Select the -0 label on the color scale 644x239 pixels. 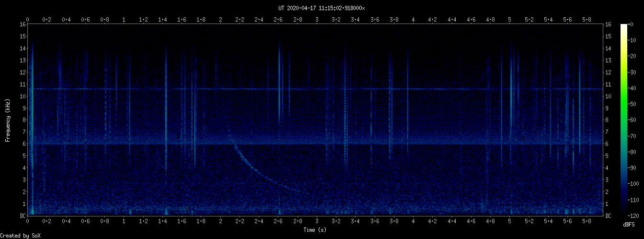click(630, 24)
